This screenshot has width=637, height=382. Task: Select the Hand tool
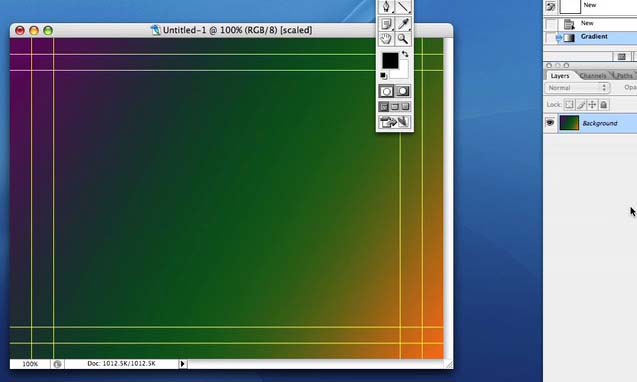[x=386, y=39]
